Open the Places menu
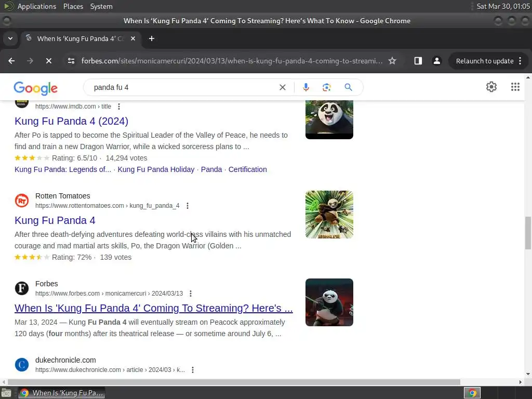 (73, 6)
